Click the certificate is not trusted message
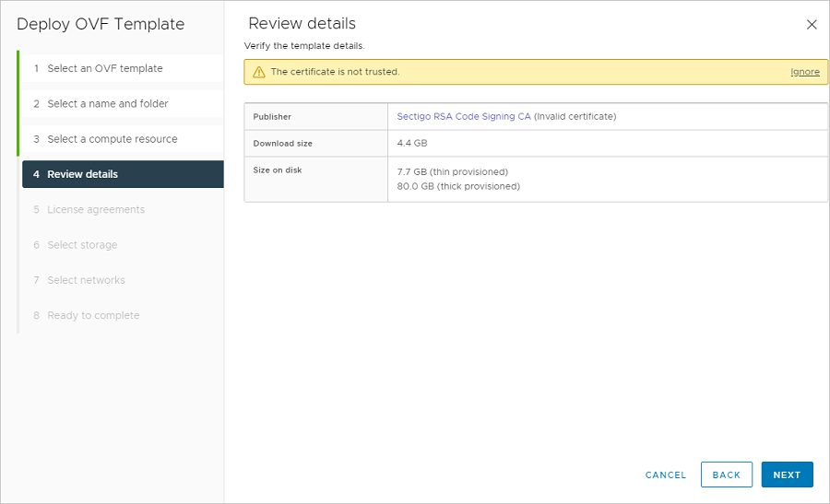The height and width of the screenshot is (504, 830). point(335,72)
